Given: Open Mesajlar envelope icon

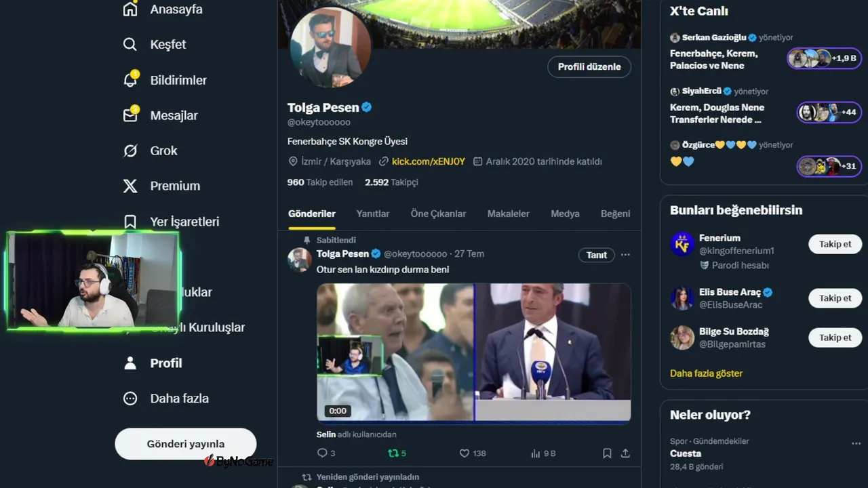Looking at the screenshot, I should pos(130,115).
